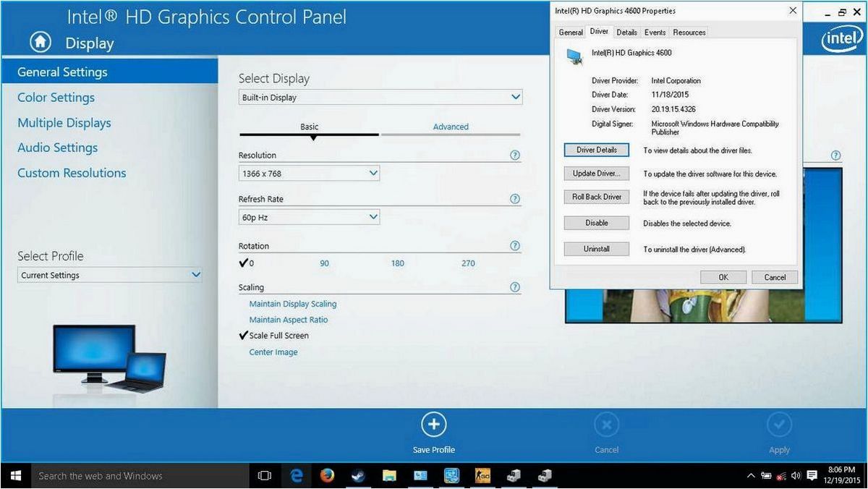Open Resources tab in Properties dialog

point(689,33)
